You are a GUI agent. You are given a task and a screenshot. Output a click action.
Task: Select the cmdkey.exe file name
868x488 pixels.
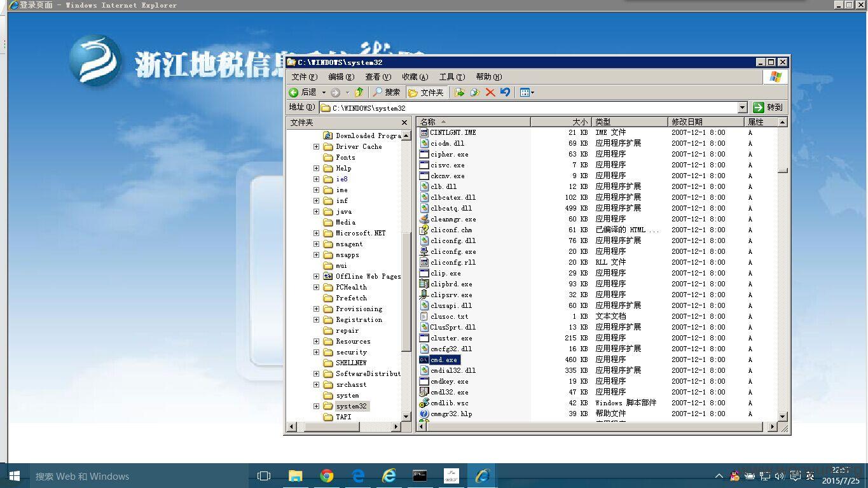coord(449,381)
